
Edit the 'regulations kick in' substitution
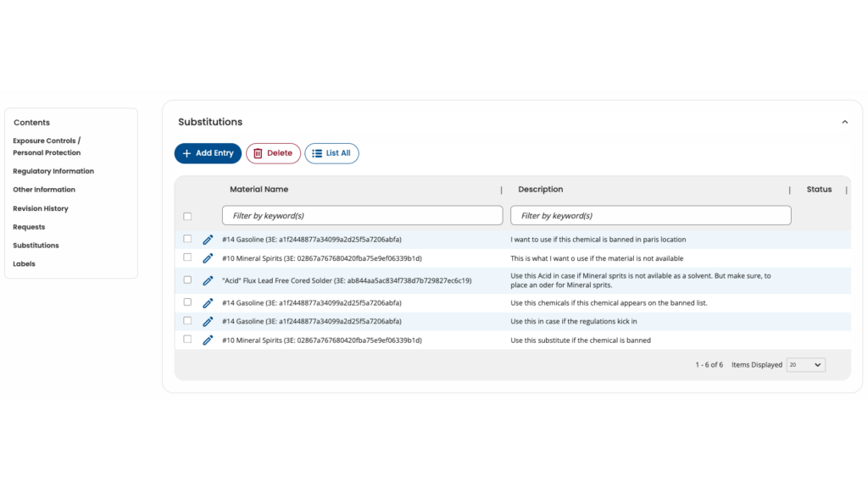coord(208,322)
